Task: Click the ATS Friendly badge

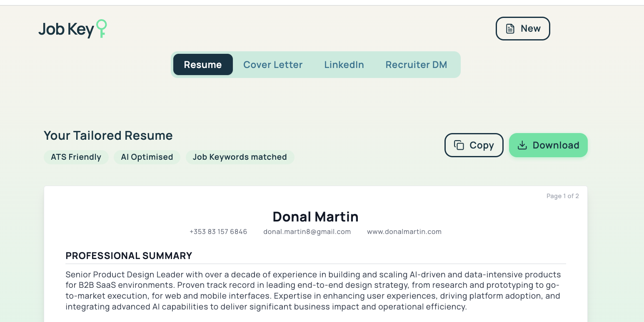Action: point(76,157)
